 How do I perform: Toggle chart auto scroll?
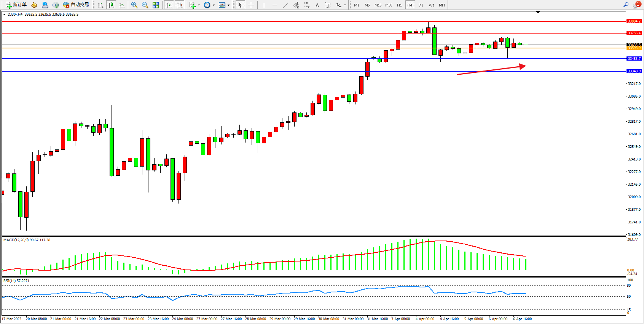[169, 5]
